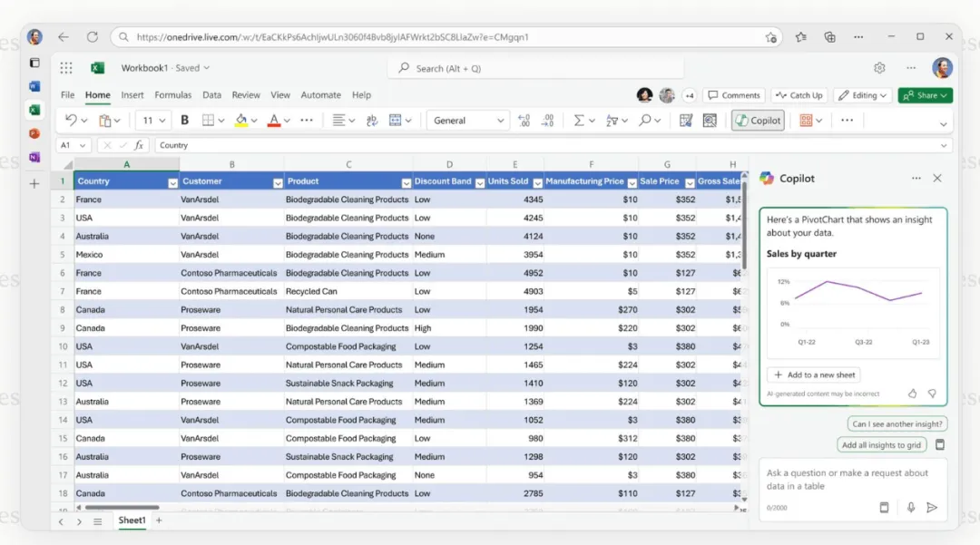Viewport: 980px width, 545px height.
Task: Click the Copilot ribbon button
Action: (x=758, y=120)
